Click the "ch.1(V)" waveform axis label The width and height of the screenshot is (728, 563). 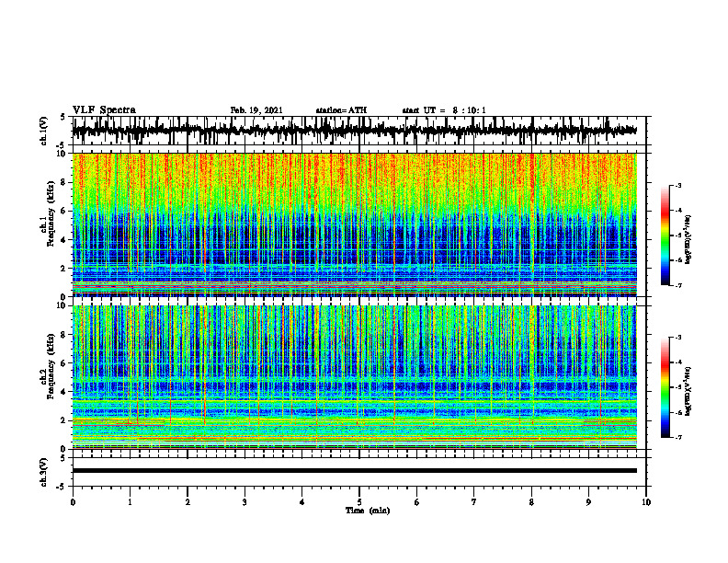tap(44, 131)
